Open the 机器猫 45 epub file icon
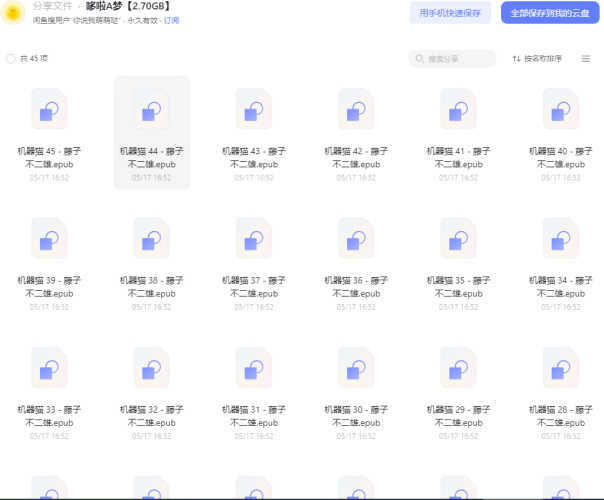This screenshot has width=604, height=500. tap(49, 109)
